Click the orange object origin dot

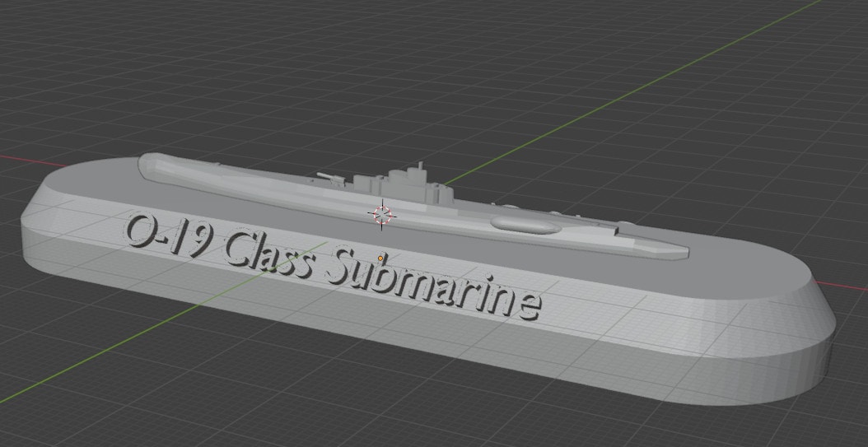[380, 258]
